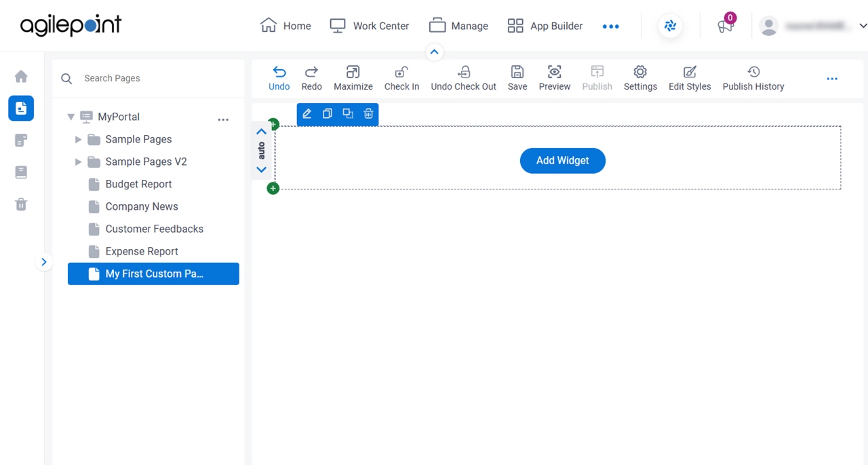Image resolution: width=868 pixels, height=465 pixels.
Task: Click the greyed Publish toolbar icon
Action: point(597,72)
